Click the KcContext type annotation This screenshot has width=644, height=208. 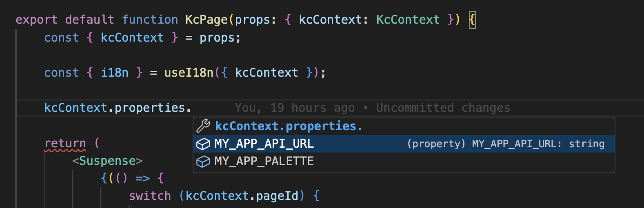point(408,20)
